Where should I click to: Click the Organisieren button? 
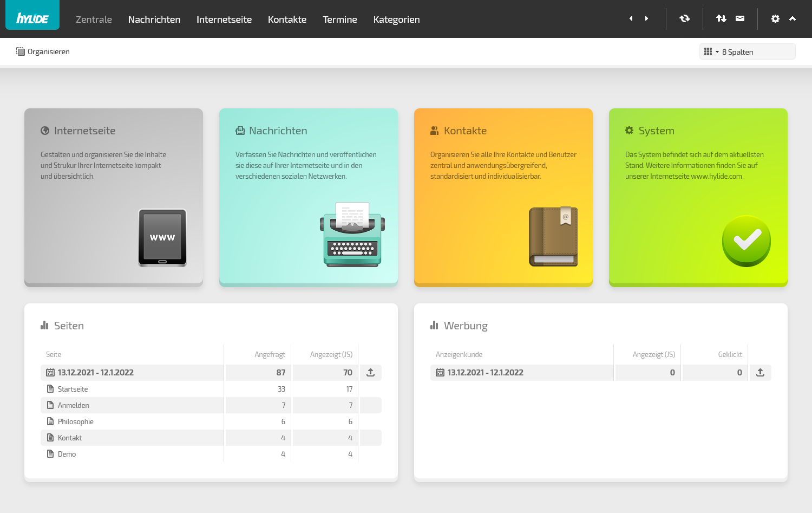tap(43, 51)
